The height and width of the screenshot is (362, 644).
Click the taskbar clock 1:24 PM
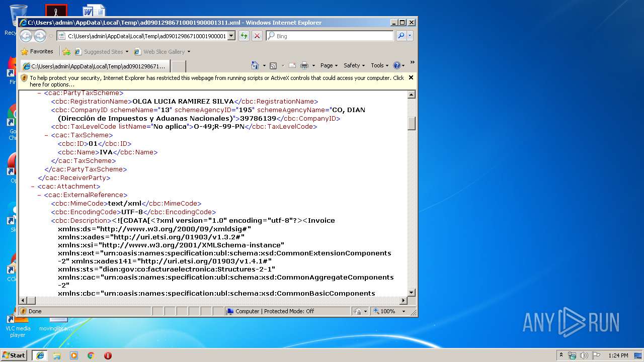(618, 355)
